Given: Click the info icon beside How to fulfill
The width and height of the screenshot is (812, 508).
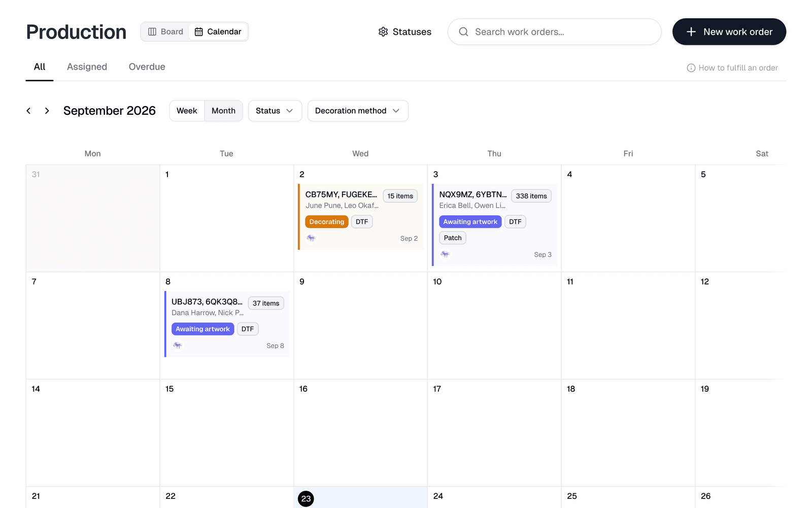Looking at the screenshot, I should coord(691,68).
